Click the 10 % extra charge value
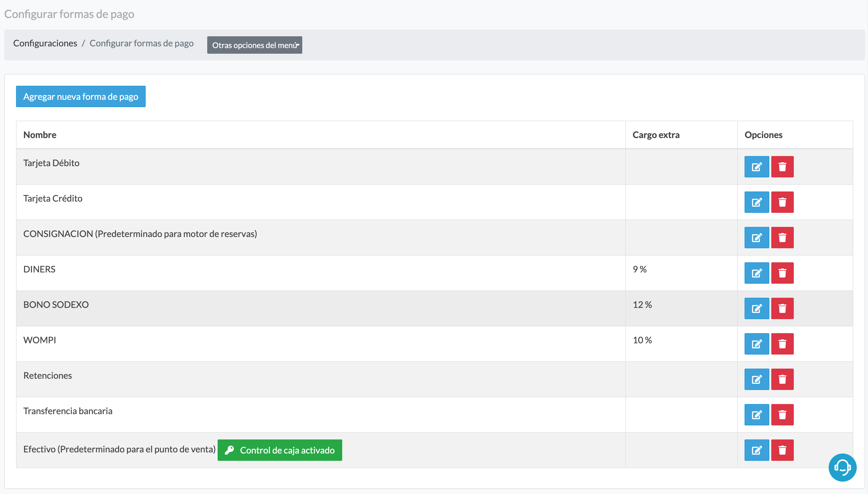Screen dimensions: 868x494 tap(642, 340)
